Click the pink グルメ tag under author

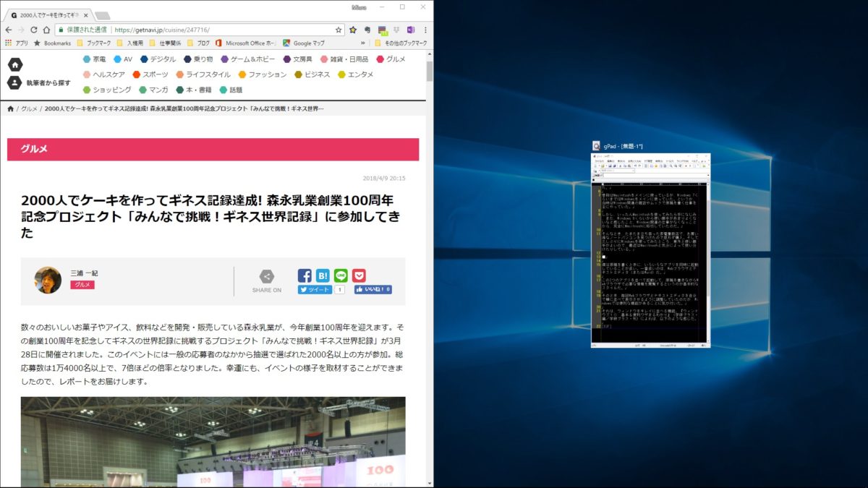(x=82, y=285)
